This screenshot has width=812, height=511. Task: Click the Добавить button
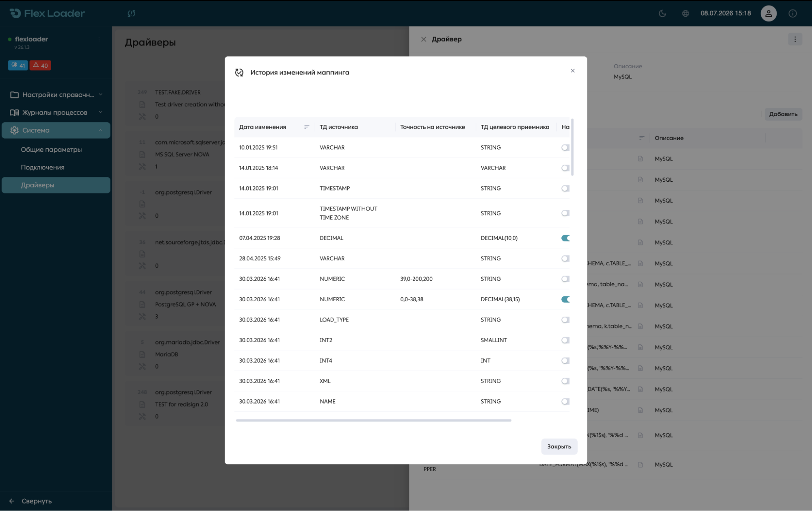[783, 114]
